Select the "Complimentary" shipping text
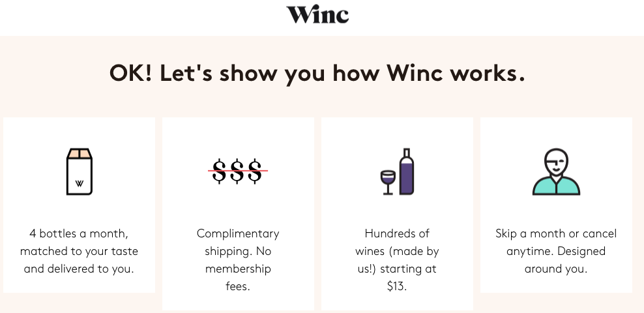The image size is (644, 313). click(x=238, y=233)
